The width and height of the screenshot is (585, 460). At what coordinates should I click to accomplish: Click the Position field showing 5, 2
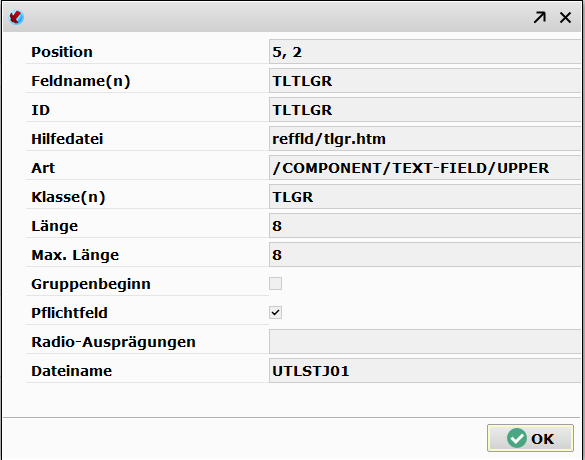(x=425, y=52)
